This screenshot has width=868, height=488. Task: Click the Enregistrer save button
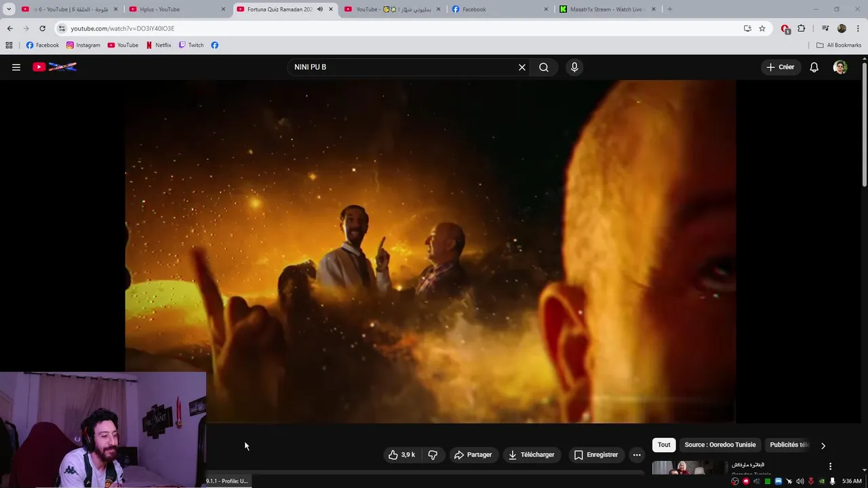click(x=596, y=455)
